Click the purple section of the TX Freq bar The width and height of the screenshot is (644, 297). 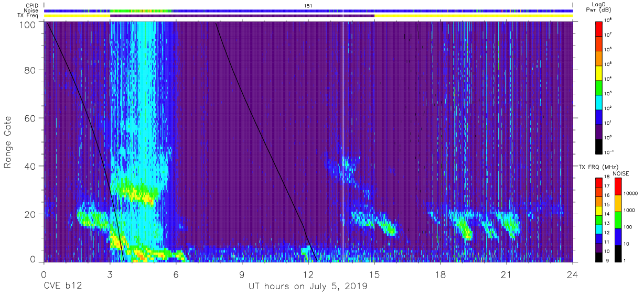(x=242, y=16)
